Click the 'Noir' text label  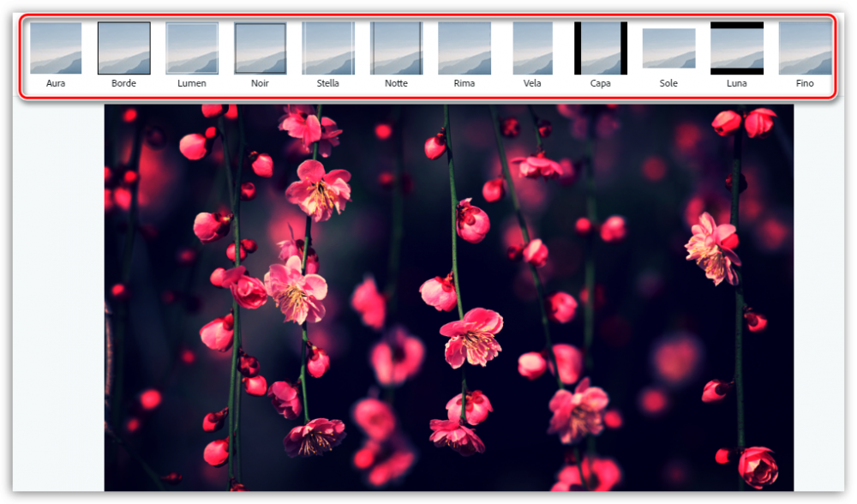[x=261, y=84]
